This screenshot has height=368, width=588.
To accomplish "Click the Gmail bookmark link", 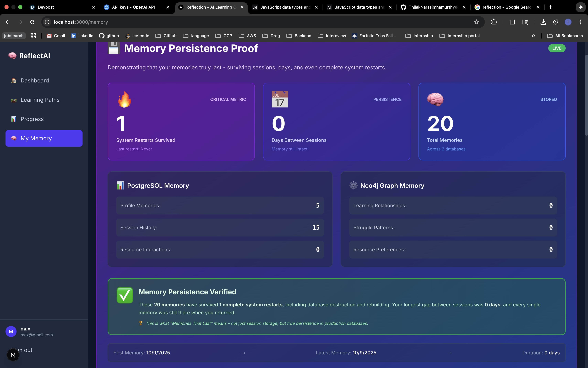I will (x=56, y=36).
